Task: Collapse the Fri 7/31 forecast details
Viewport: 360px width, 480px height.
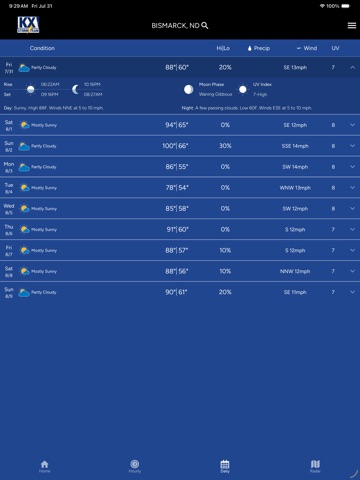Action: [x=352, y=67]
